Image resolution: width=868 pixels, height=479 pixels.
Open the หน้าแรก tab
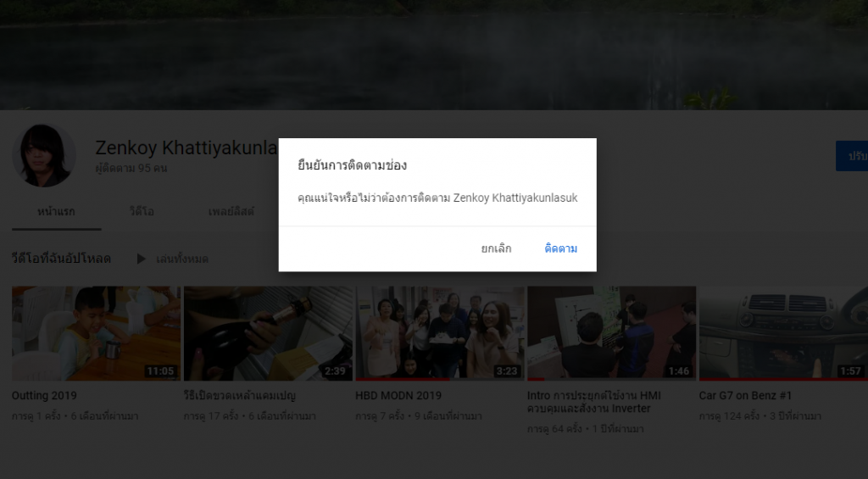pos(56,212)
